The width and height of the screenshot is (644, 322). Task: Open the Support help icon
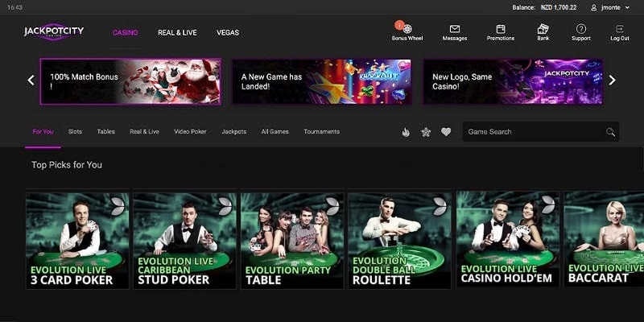pyautogui.click(x=580, y=29)
